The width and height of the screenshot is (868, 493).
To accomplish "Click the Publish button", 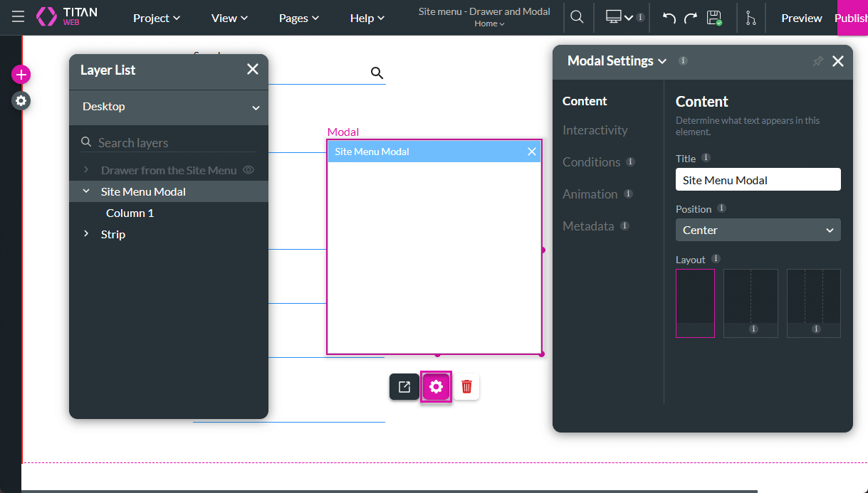I will click(x=851, y=18).
